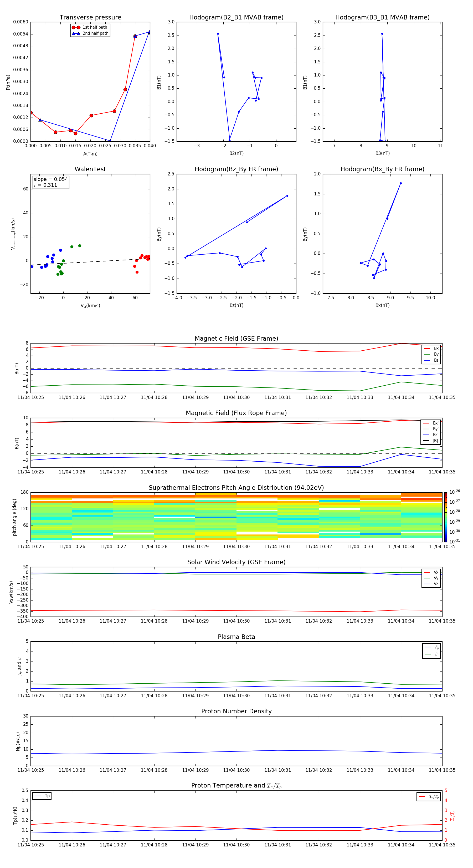
Task: Select the "r = 0.311" annotation
Action: (x=45, y=185)
